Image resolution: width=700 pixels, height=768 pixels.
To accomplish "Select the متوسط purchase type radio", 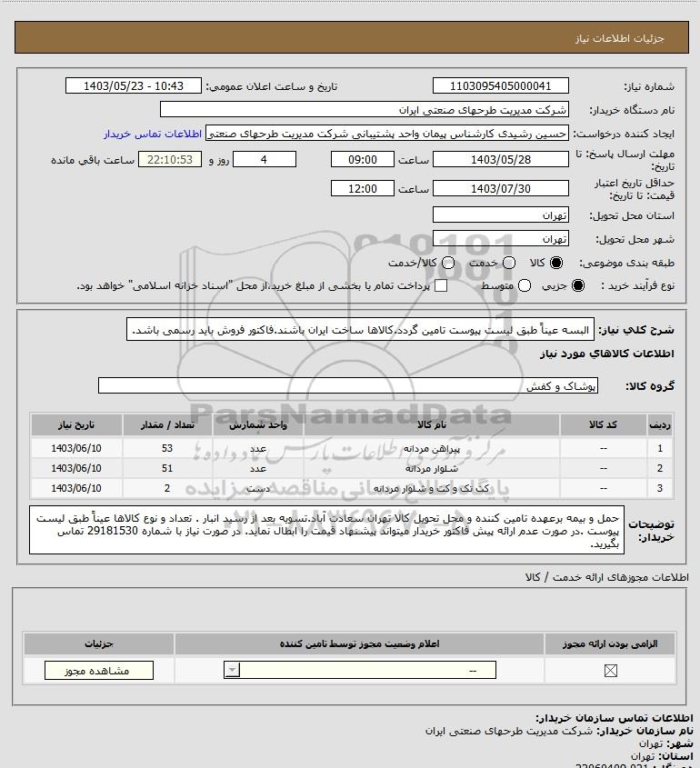I will (525, 285).
